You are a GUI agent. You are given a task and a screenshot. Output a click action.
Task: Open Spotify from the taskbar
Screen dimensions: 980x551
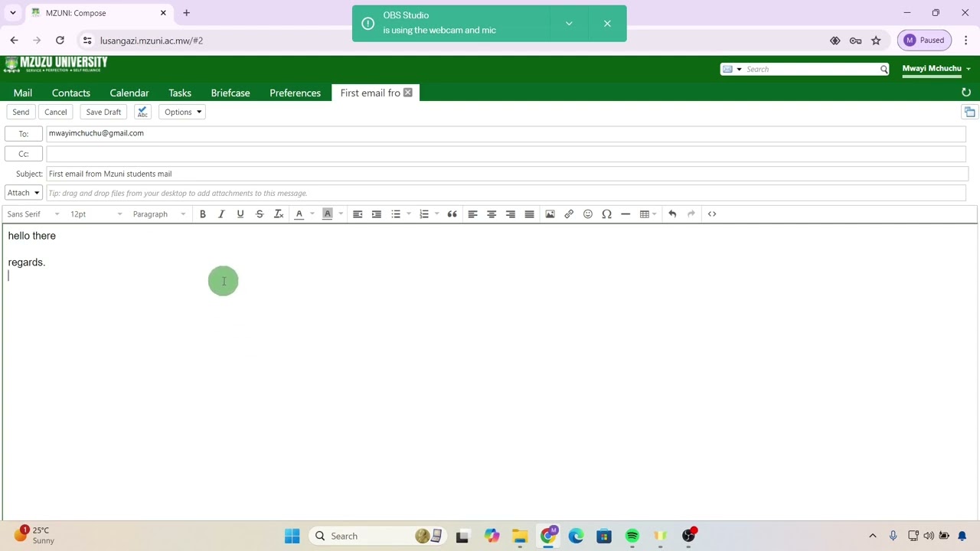tap(632, 536)
